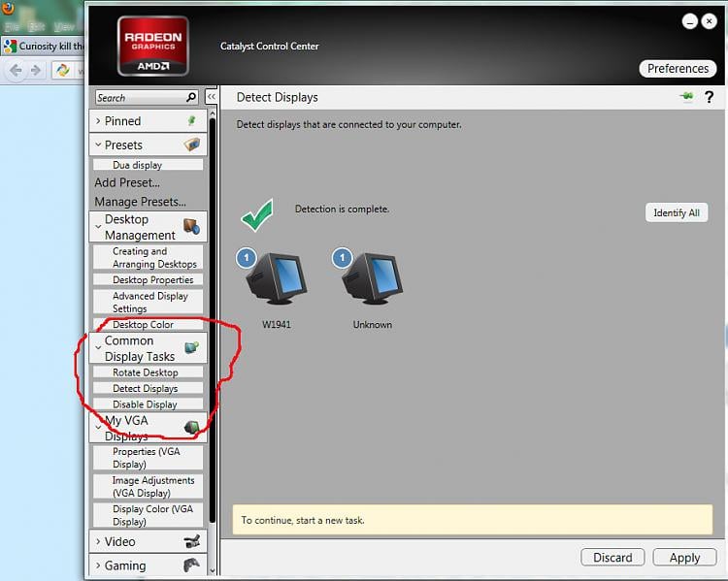
Task: Click the search magnifier icon
Action: 191,97
